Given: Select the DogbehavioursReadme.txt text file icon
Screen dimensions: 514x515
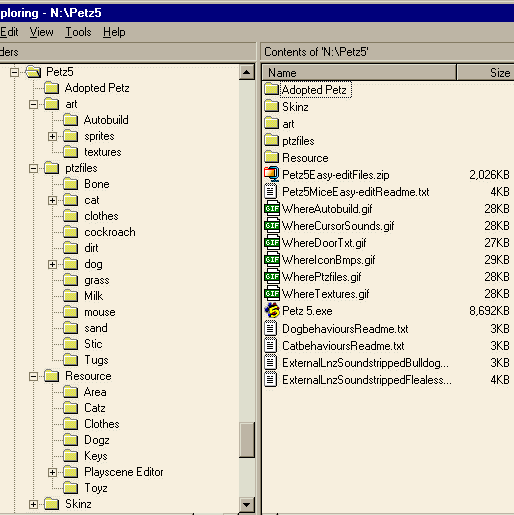Looking at the screenshot, I should (x=271, y=329).
